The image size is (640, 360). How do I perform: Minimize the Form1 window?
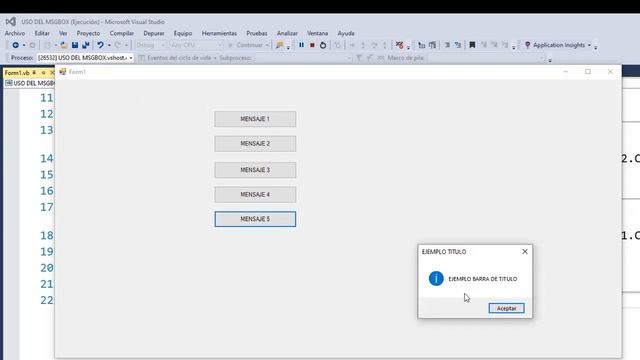point(565,72)
